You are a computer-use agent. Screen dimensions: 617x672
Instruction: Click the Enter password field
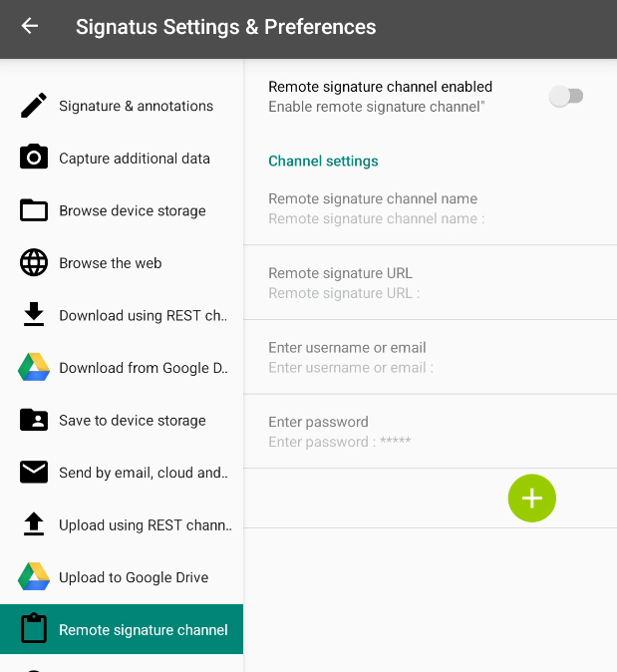pyautogui.click(x=429, y=432)
